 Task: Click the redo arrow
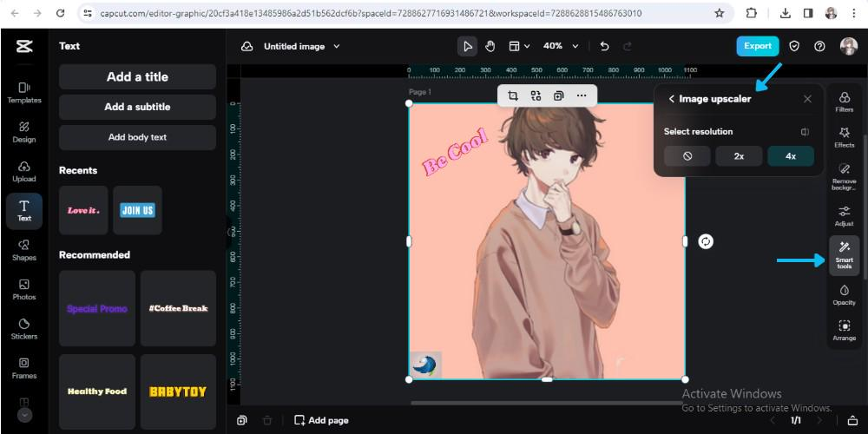(628, 47)
